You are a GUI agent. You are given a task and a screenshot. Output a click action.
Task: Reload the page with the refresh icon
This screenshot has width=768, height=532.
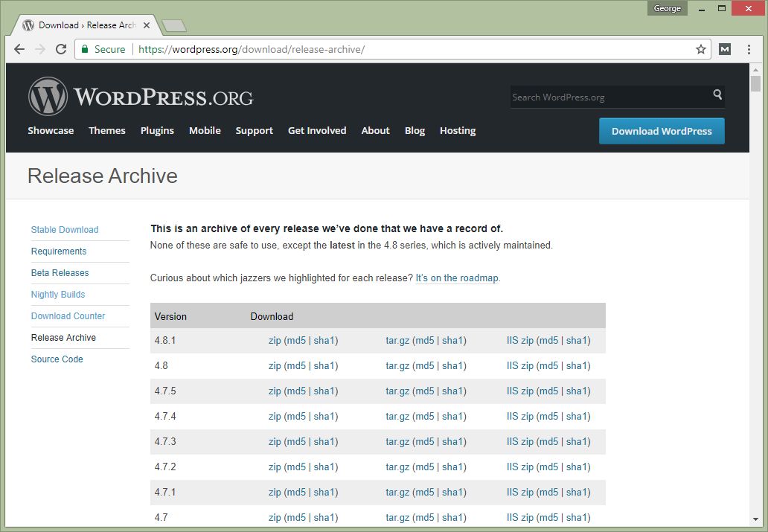(x=61, y=49)
